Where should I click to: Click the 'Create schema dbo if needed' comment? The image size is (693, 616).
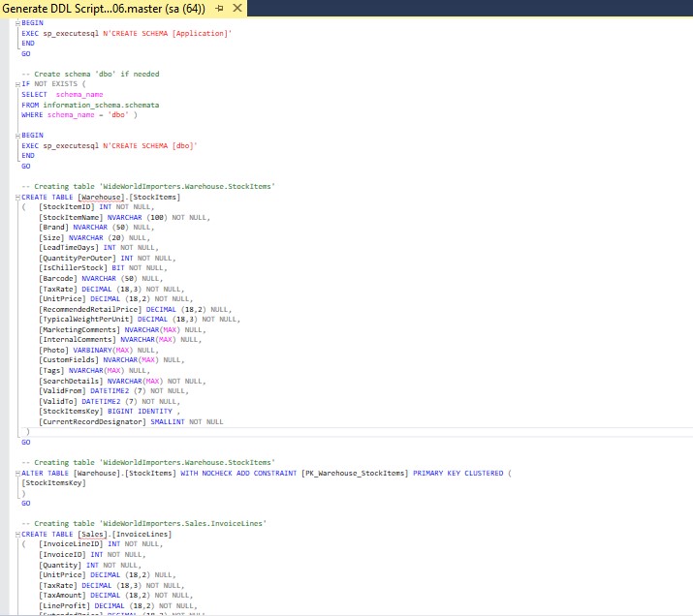pyautogui.click(x=90, y=74)
